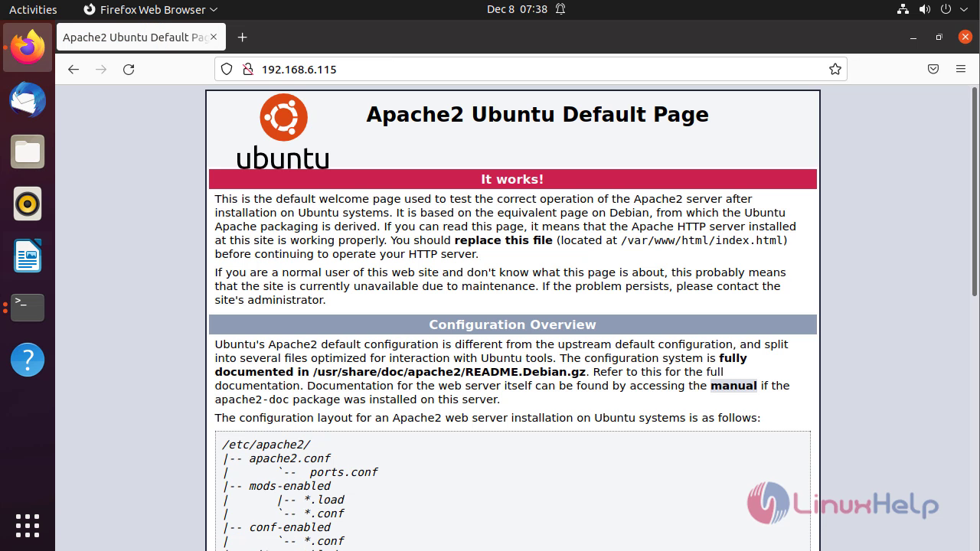Click the bold replace this file text
980x551 pixels.
pos(503,240)
